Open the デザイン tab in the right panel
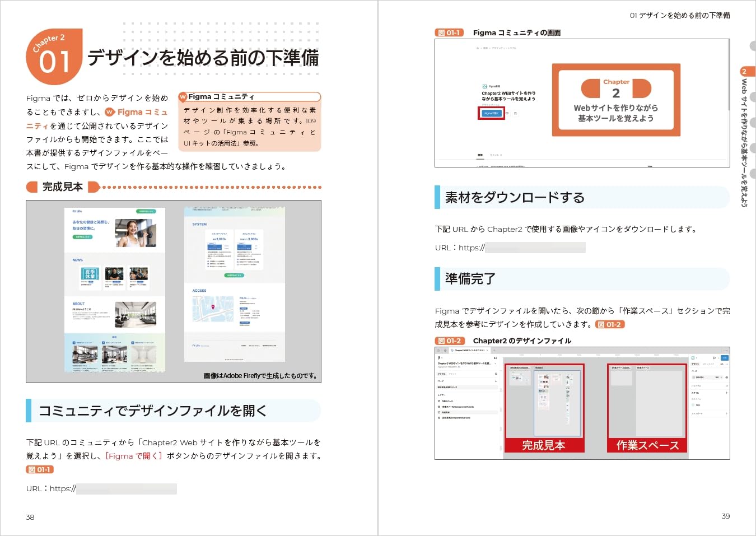Viewport: 756px width, 536px height. pyautogui.click(x=695, y=364)
